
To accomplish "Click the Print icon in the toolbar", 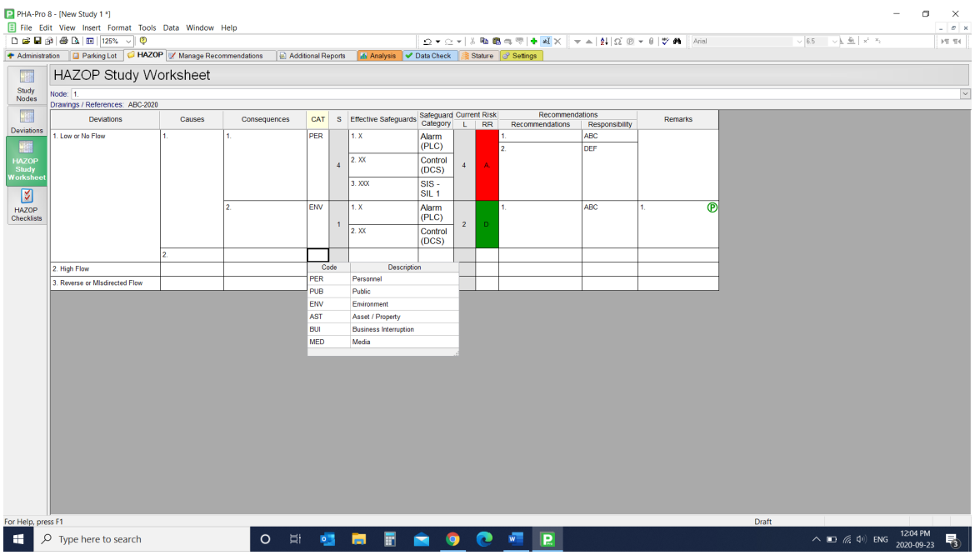I will point(63,41).
